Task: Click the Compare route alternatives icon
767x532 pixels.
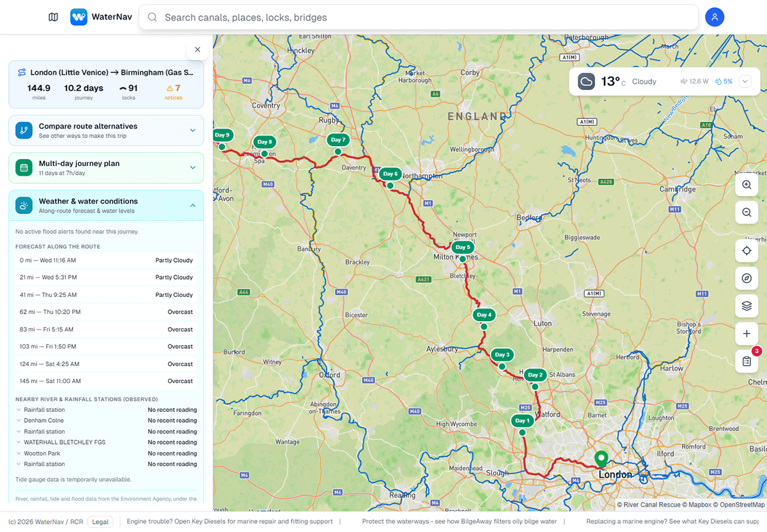Action: tap(24, 130)
